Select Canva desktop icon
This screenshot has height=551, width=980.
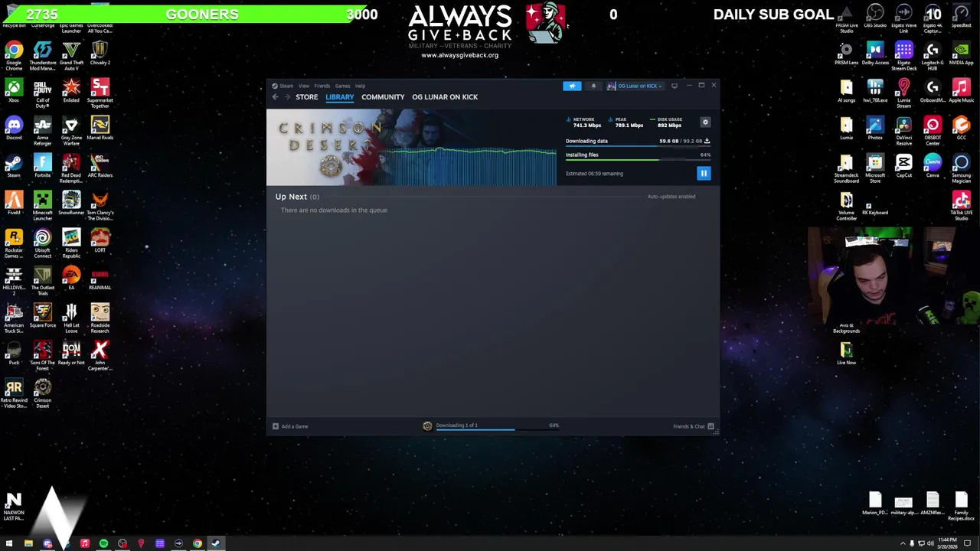pos(933,166)
